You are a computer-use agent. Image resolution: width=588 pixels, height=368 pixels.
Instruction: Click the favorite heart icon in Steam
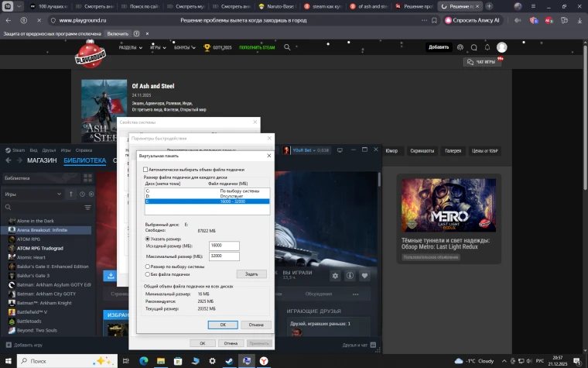[364, 275]
